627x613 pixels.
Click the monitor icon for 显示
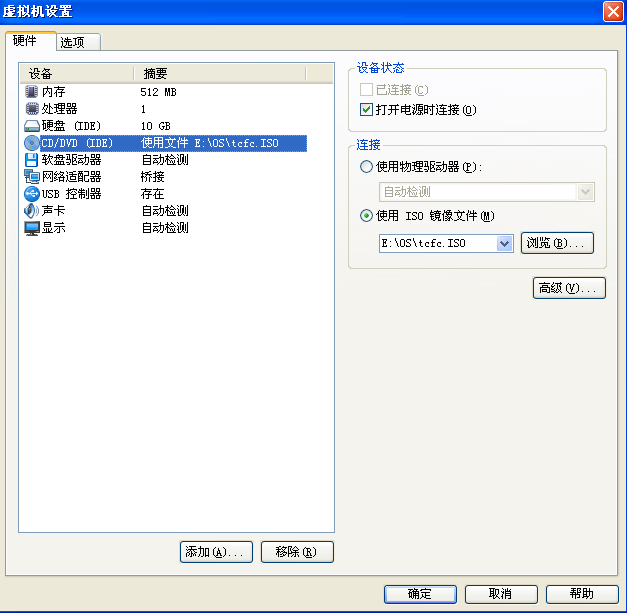coord(32,228)
